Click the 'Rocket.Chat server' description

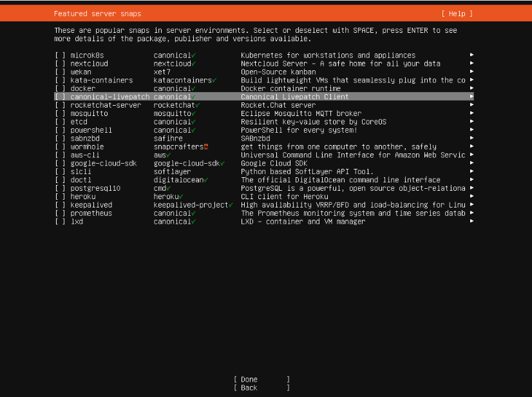[x=278, y=105]
